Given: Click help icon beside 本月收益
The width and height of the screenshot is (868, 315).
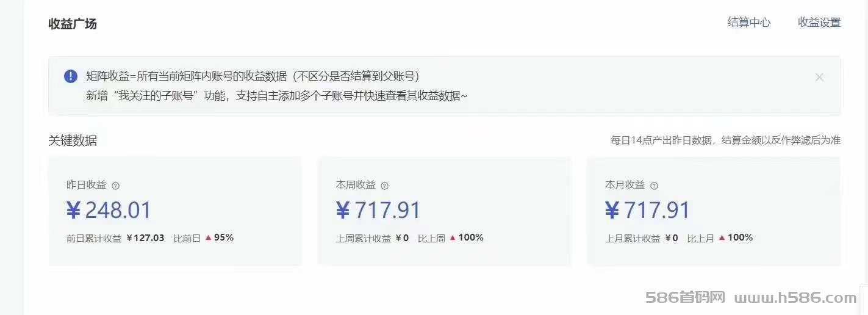Looking at the screenshot, I should pos(654,186).
